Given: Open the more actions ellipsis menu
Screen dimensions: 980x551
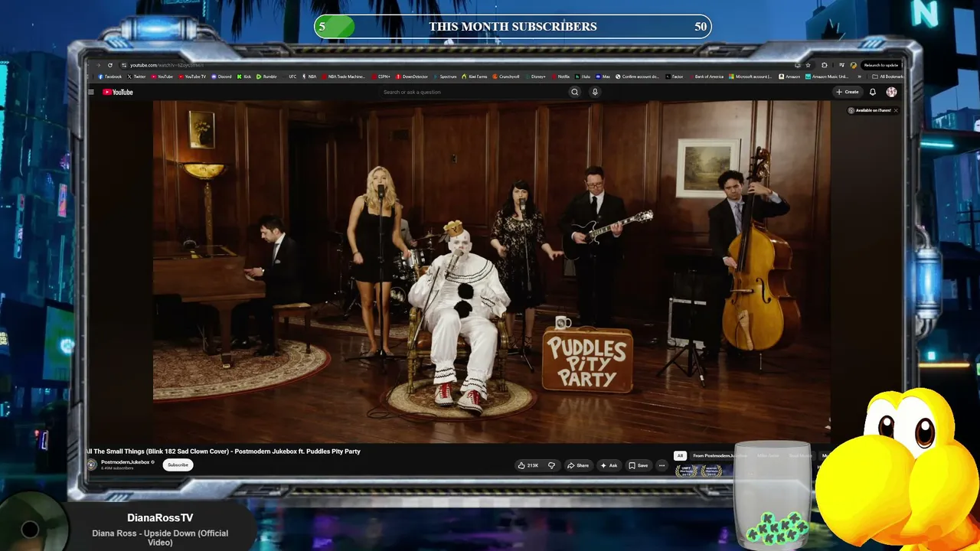Looking at the screenshot, I should pyautogui.click(x=661, y=465).
